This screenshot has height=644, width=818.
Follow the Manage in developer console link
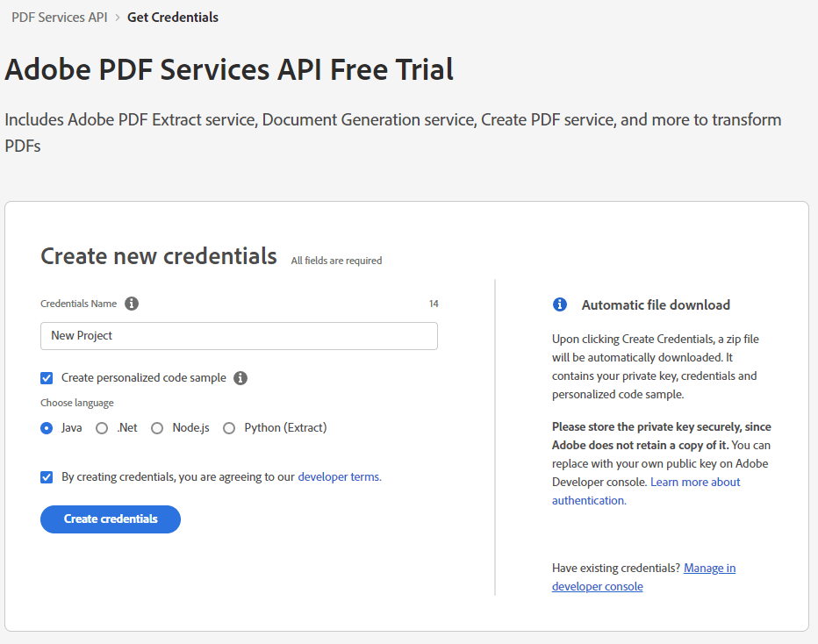[643, 577]
